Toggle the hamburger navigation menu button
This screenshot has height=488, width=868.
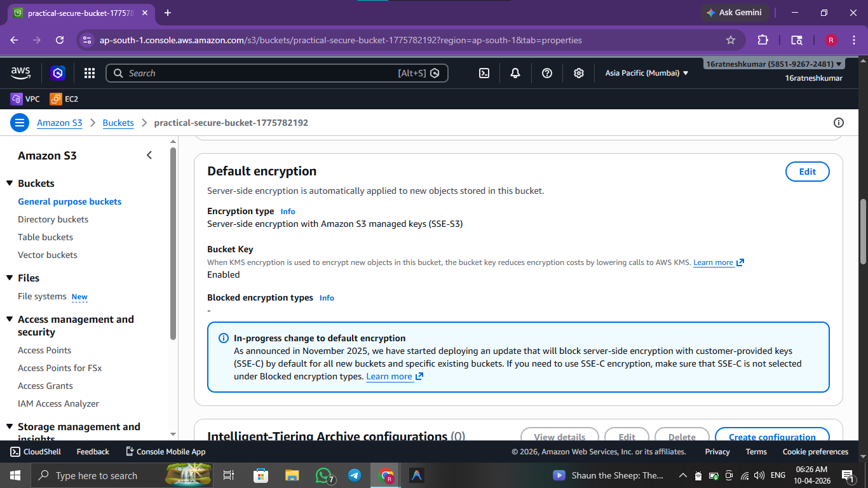[x=20, y=123]
